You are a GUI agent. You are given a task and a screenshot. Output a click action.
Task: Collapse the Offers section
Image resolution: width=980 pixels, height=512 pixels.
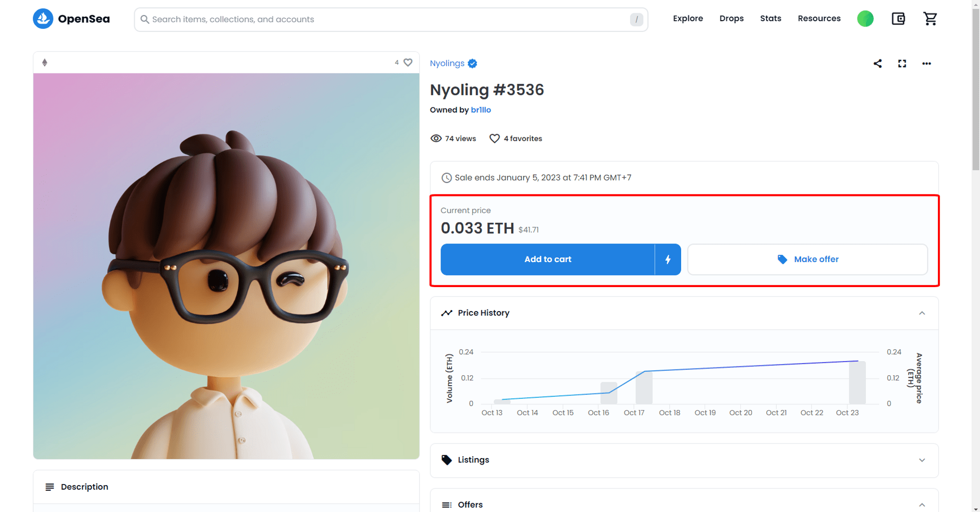922,505
